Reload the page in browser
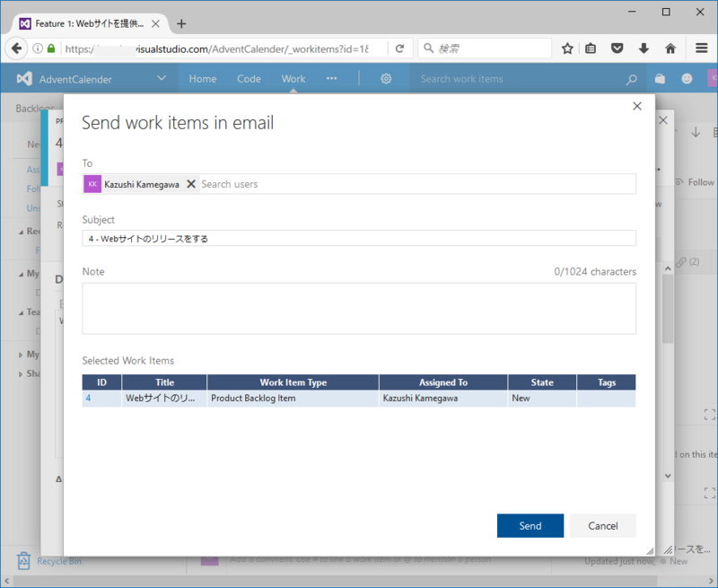The height and width of the screenshot is (588, 718). click(399, 48)
